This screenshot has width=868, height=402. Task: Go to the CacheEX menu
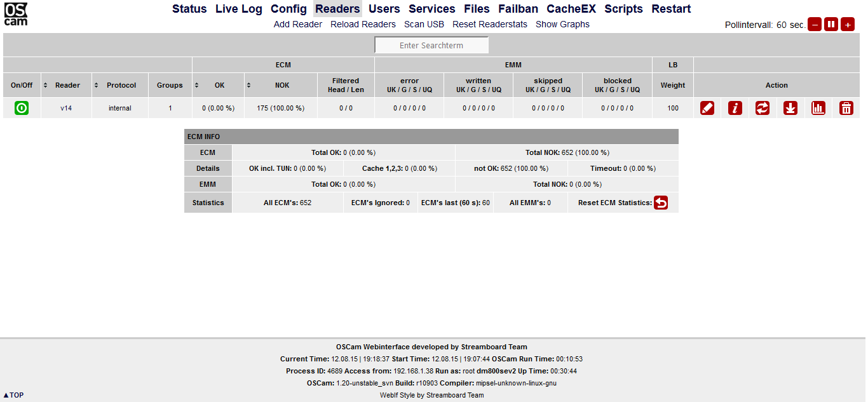click(x=571, y=9)
